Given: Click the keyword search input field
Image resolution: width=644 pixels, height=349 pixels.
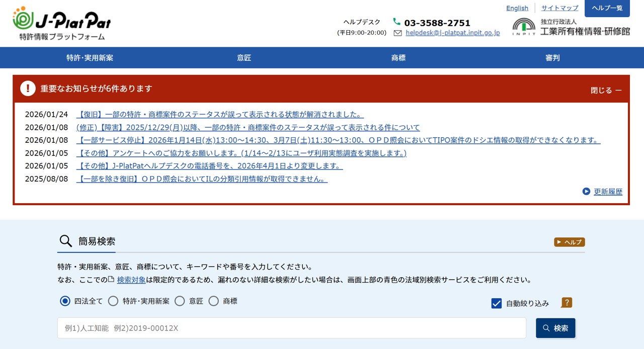Looking at the screenshot, I should pyautogui.click(x=291, y=328).
